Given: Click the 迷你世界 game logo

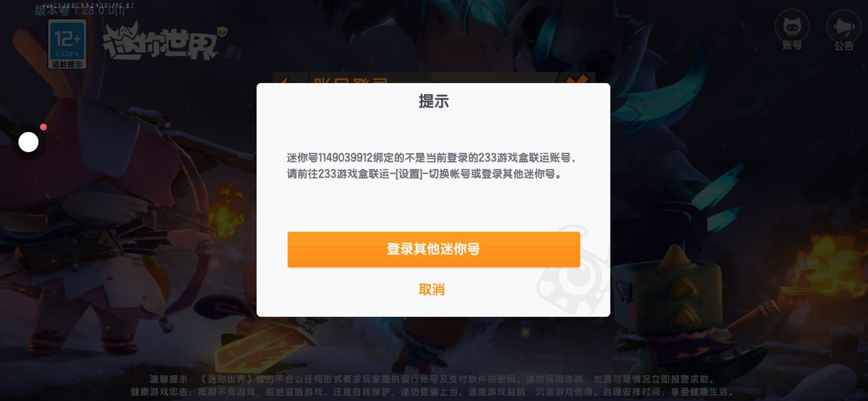Looking at the screenshot, I should (163, 42).
